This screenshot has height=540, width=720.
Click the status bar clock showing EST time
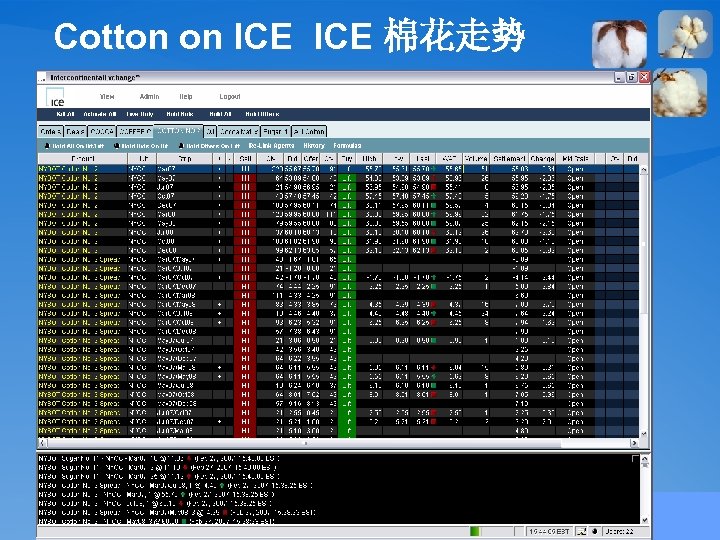pyautogui.click(x=549, y=531)
